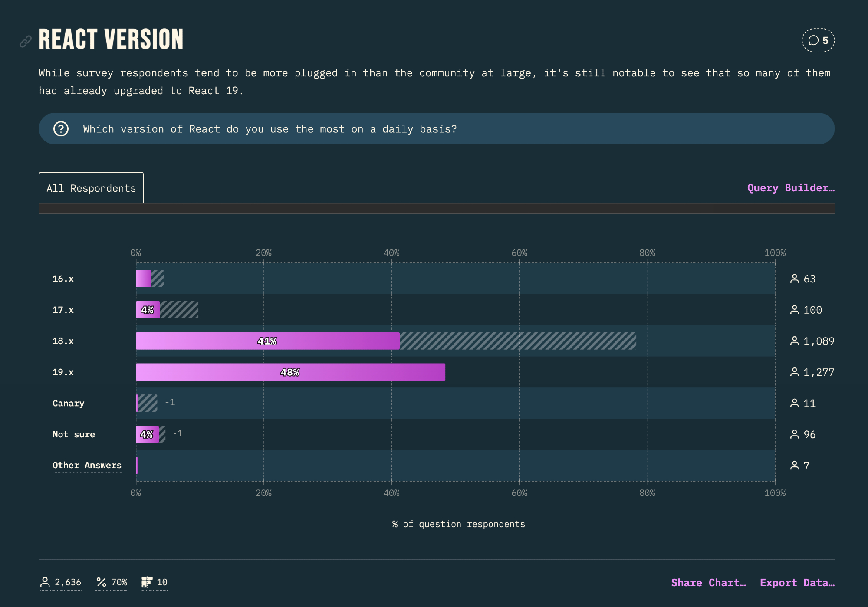Click the REACT VERSION heading

(111, 39)
